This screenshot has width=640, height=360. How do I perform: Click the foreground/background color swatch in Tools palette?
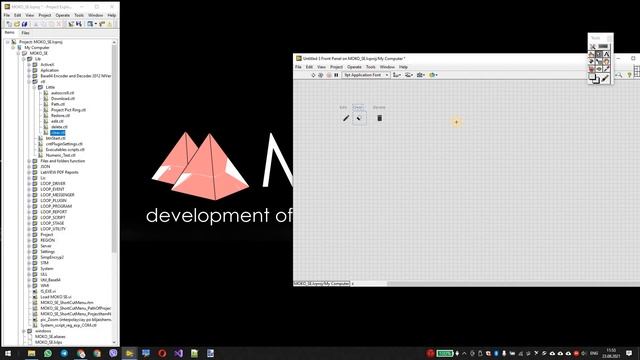(x=594, y=78)
